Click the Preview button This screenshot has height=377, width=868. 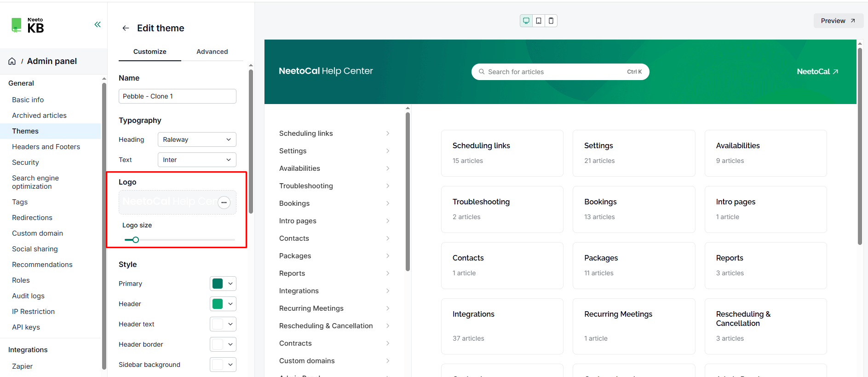pos(838,21)
